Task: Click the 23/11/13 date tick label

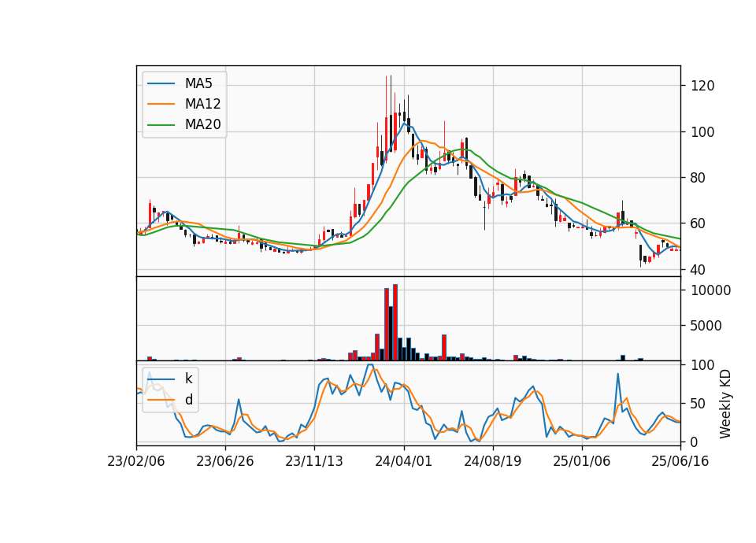Action: [314, 461]
